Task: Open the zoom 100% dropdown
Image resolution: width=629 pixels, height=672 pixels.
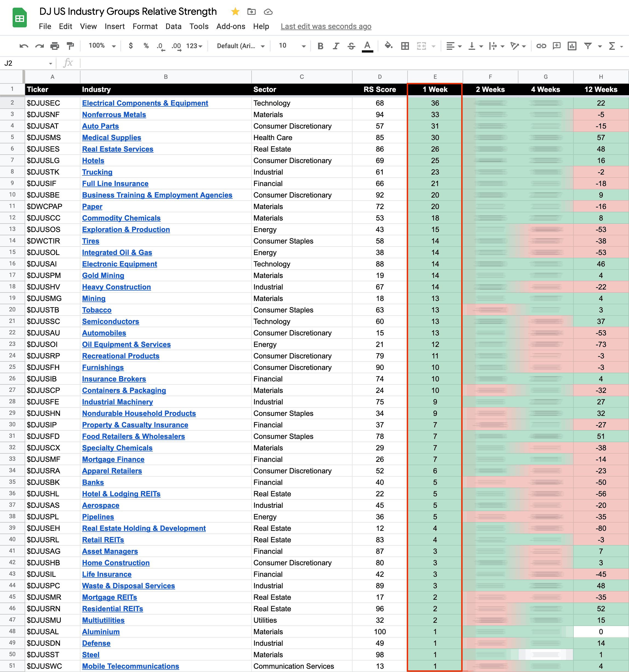Action: (102, 46)
